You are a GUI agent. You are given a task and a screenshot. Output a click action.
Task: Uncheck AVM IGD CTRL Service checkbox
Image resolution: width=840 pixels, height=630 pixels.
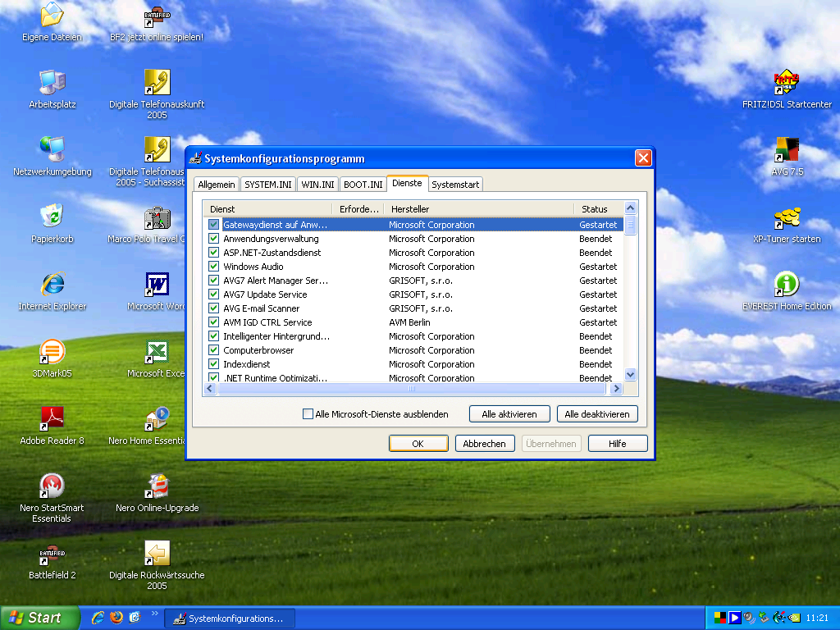[x=214, y=322]
